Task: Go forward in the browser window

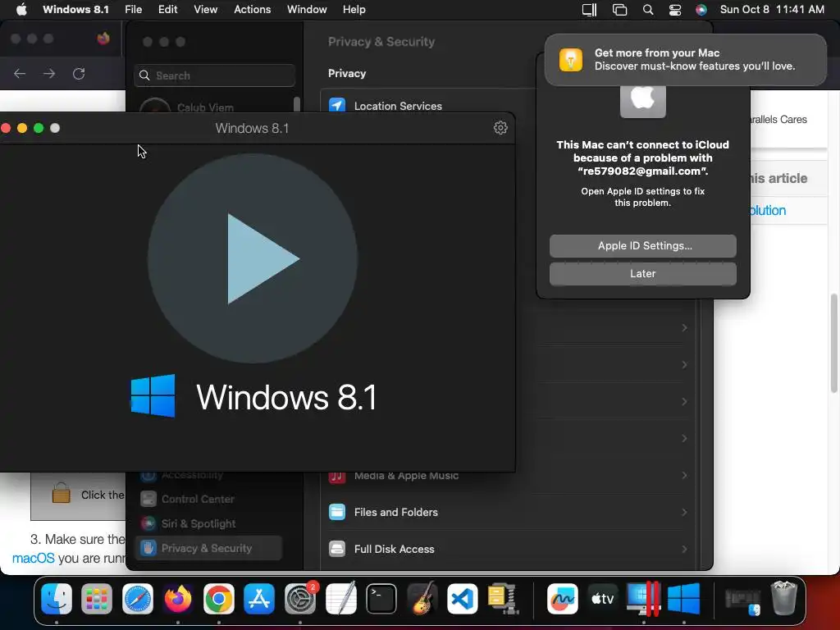Action: tap(49, 73)
